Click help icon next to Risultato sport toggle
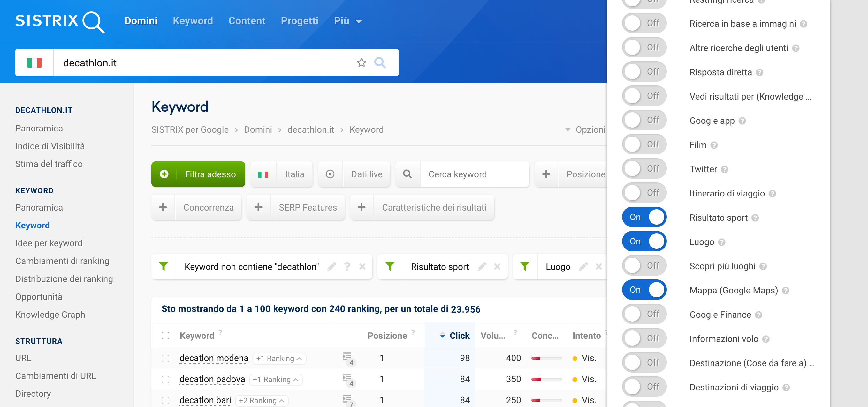The height and width of the screenshot is (407, 868). pyautogui.click(x=755, y=218)
